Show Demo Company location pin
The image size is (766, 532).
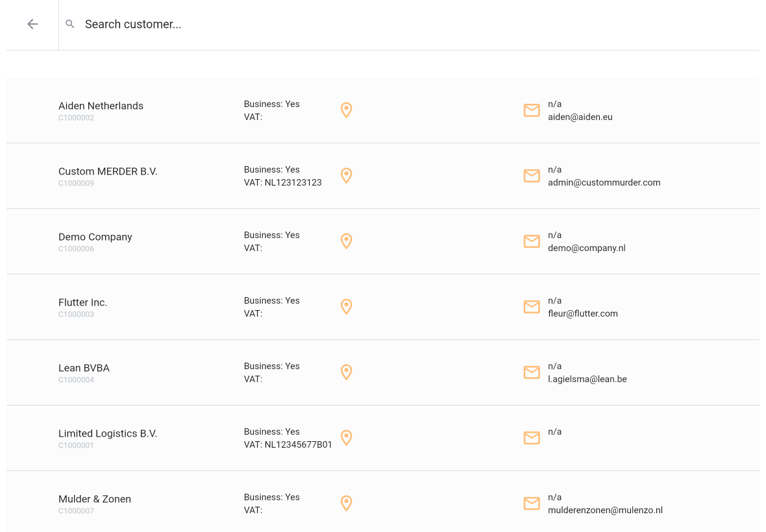click(x=347, y=241)
